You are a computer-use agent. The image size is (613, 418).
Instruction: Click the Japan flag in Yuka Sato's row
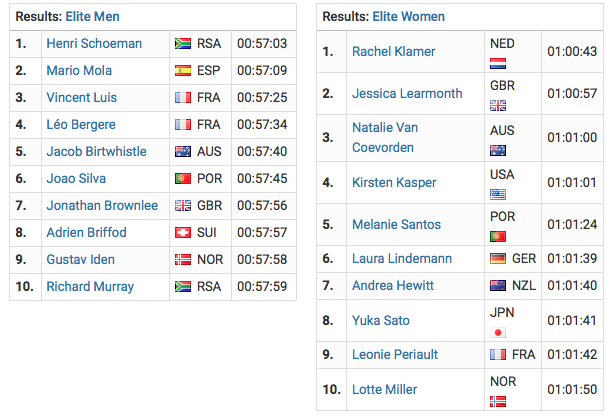498,332
